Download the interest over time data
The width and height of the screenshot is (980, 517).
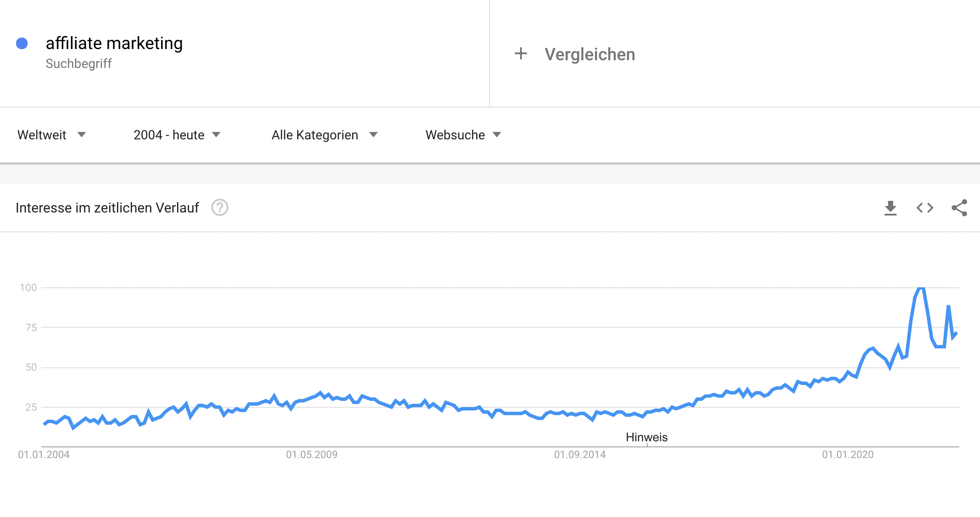pos(891,208)
